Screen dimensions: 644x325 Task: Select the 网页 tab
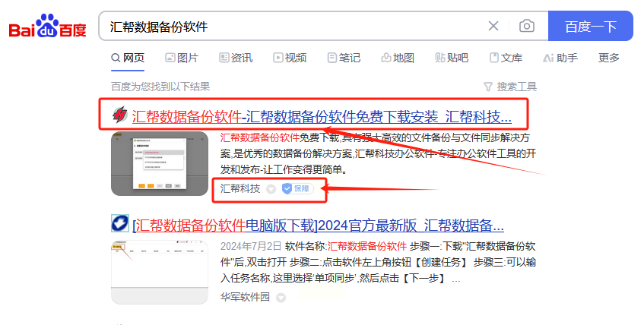(x=128, y=58)
